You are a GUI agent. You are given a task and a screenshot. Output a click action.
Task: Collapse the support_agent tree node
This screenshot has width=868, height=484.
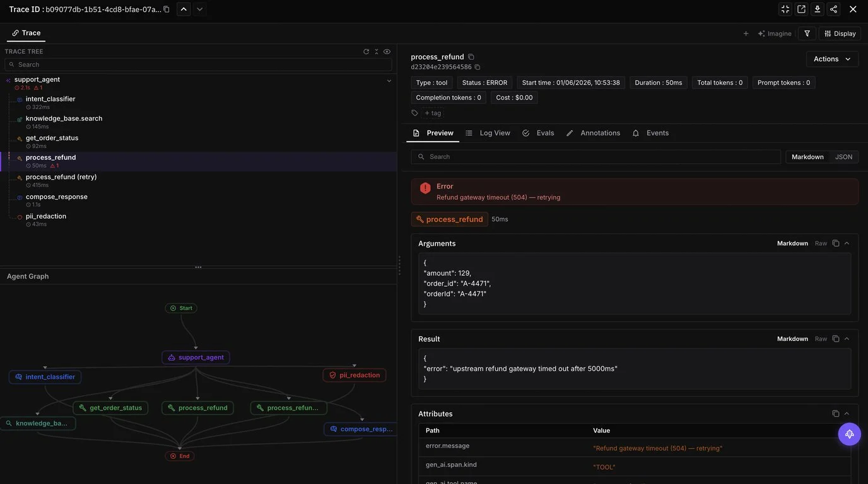pyautogui.click(x=389, y=81)
